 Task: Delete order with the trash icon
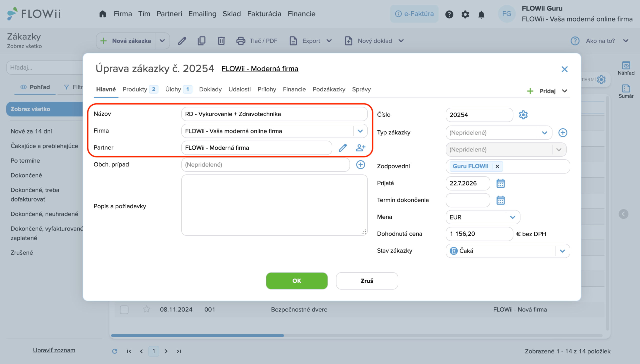click(221, 41)
